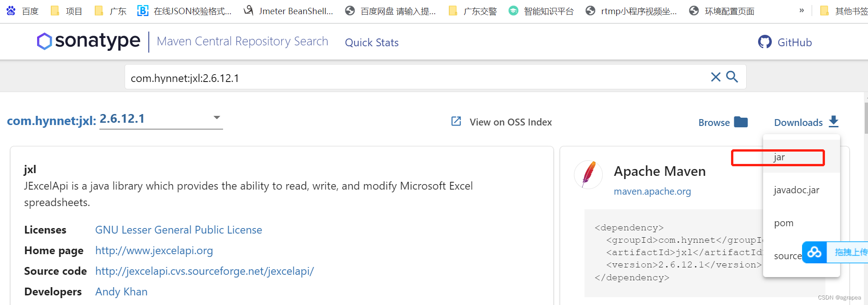Open 环境配置页面 bookmark
The width and height of the screenshot is (868, 305).
click(x=722, y=11)
